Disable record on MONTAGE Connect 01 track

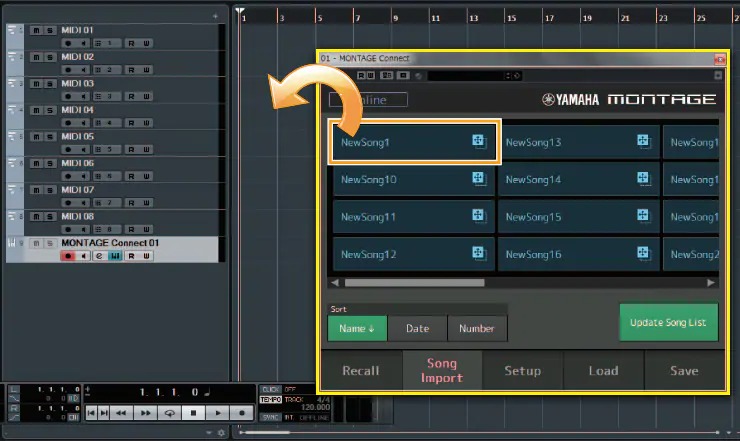pos(68,256)
